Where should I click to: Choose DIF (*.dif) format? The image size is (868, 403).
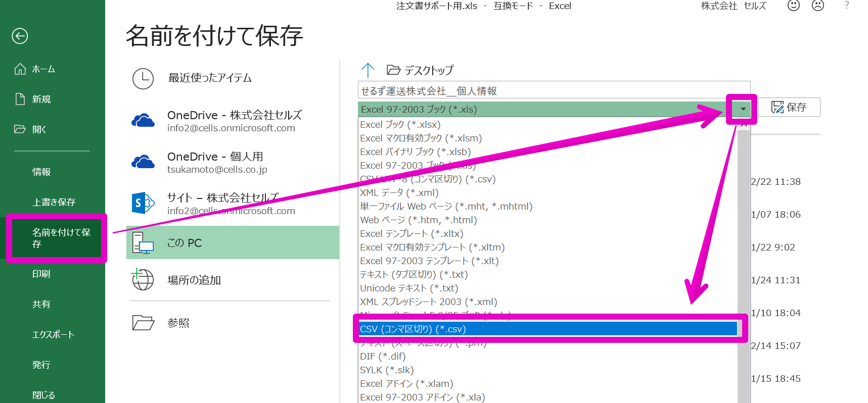[383, 356]
